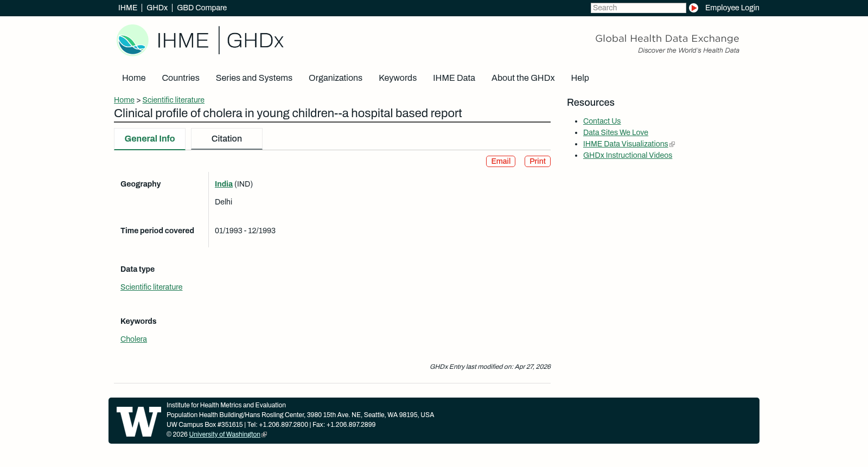Select the General Info tab
Screen dimensions: 868x467
[x=150, y=139]
